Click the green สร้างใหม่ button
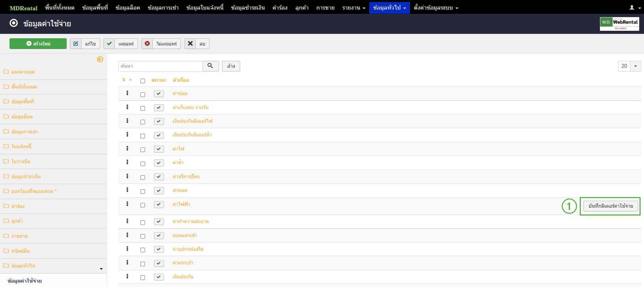 tap(38, 44)
